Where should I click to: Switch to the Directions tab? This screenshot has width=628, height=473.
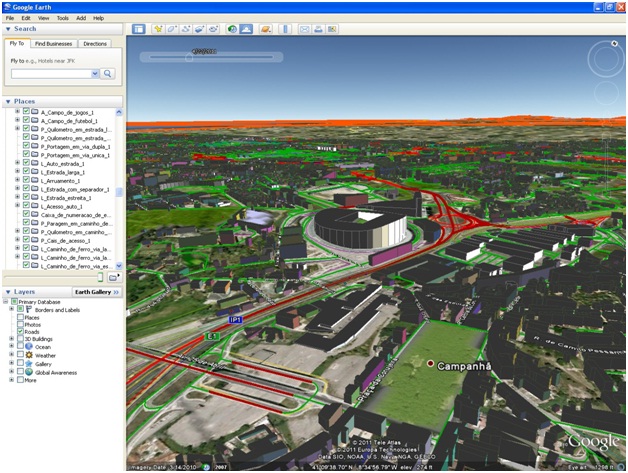(x=95, y=44)
